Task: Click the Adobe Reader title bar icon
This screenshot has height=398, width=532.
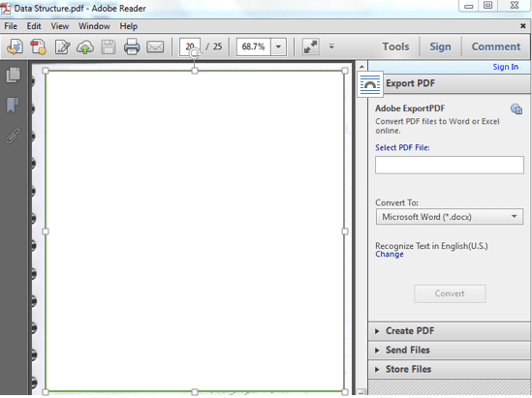Action: coord(6,8)
